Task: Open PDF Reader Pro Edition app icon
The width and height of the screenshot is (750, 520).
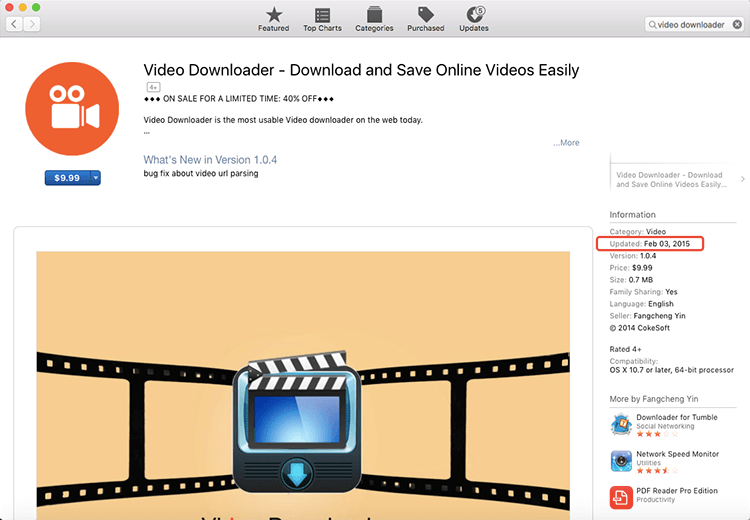Action: pos(621,498)
